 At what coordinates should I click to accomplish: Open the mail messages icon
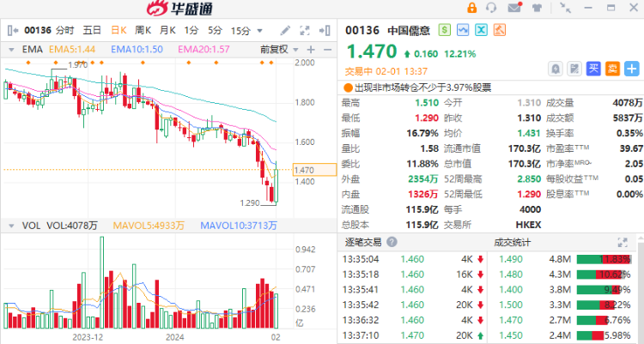[x=514, y=8]
